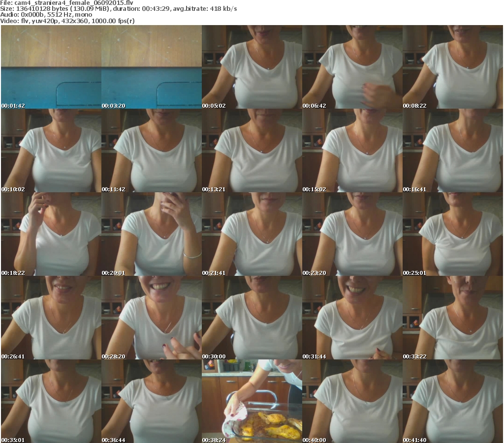Click the frame stamped 00:31:44
Screen dimensions: 504x443
(x=352, y=318)
